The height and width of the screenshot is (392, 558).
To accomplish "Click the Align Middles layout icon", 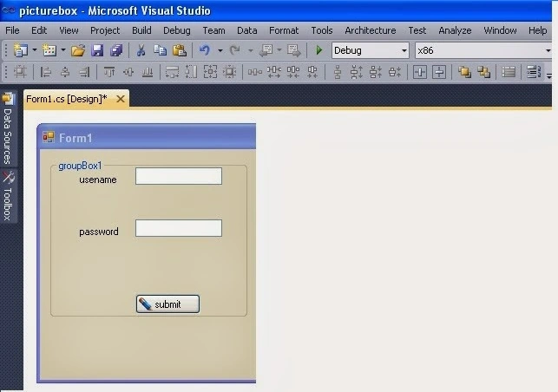I will coord(128,72).
